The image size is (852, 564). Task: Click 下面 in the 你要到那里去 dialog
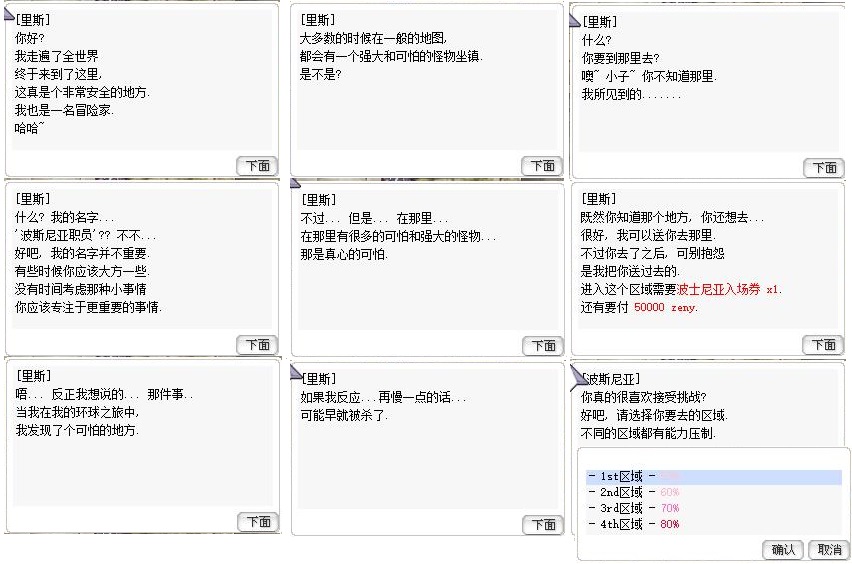[823, 168]
